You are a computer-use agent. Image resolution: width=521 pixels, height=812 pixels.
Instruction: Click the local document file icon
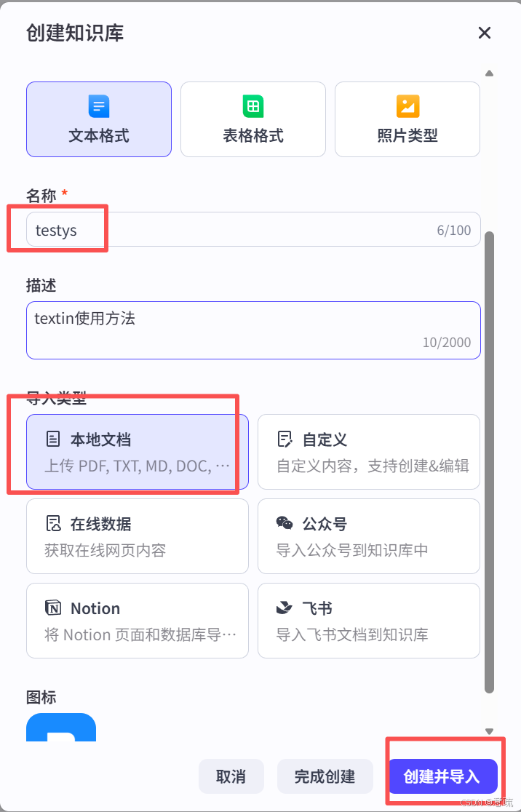tap(53, 439)
